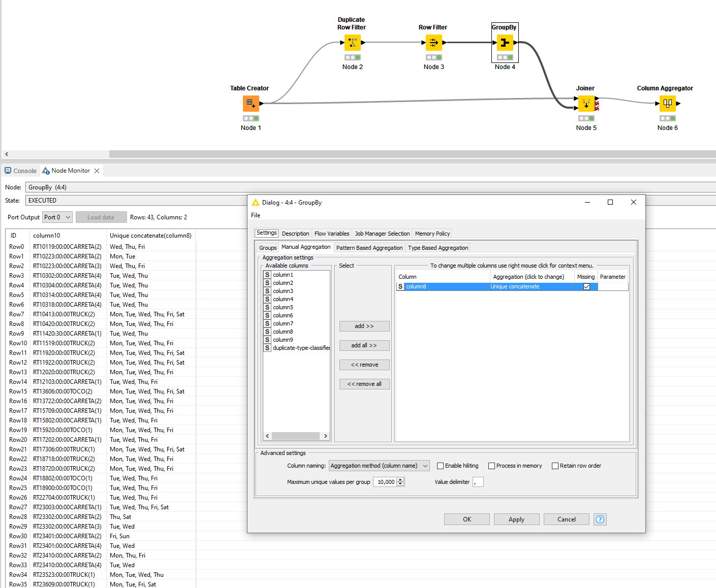Click the Console view icon
Viewport: 716px width, 588px height.
click(8, 171)
